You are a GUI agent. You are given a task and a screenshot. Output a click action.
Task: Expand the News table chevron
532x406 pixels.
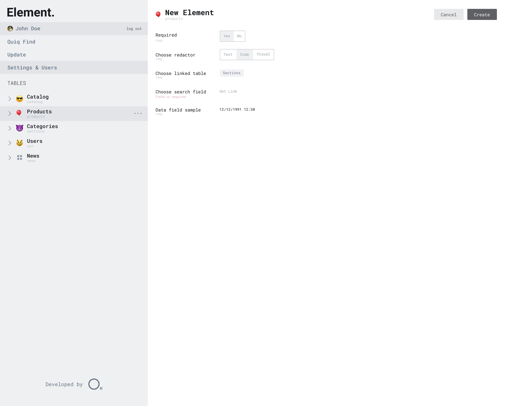click(10, 158)
